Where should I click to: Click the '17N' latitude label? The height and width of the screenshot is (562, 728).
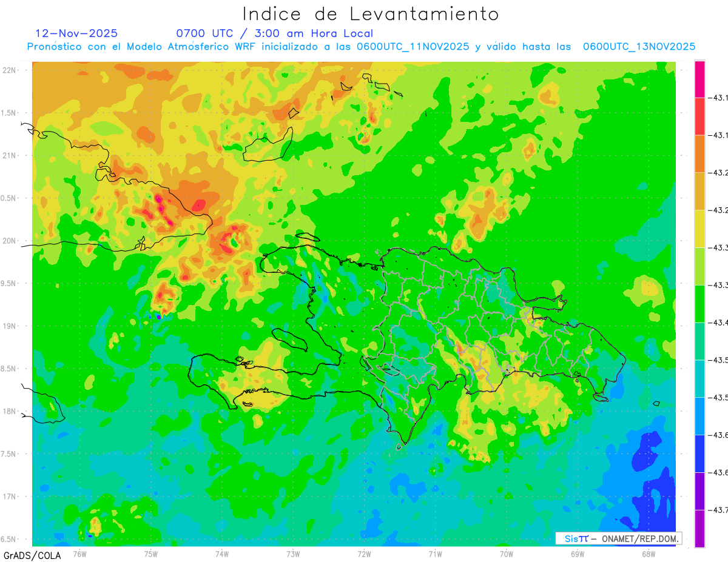(x=9, y=497)
